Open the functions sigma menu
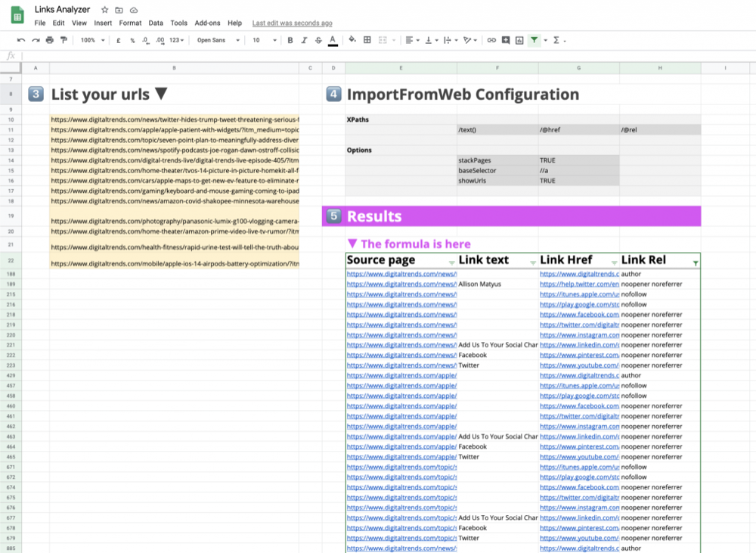This screenshot has height=553, width=756. 556,40
